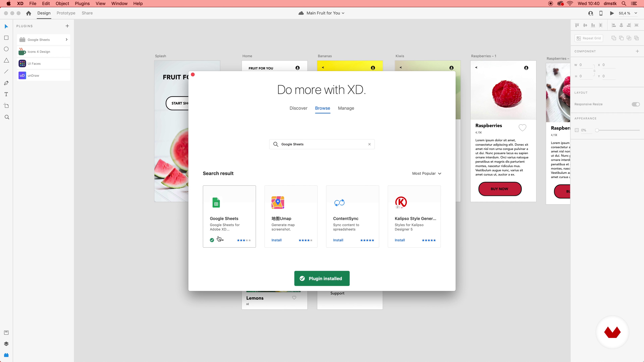644x362 pixels.
Task: Open the Plugins menu
Action: [x=82, y=4]
